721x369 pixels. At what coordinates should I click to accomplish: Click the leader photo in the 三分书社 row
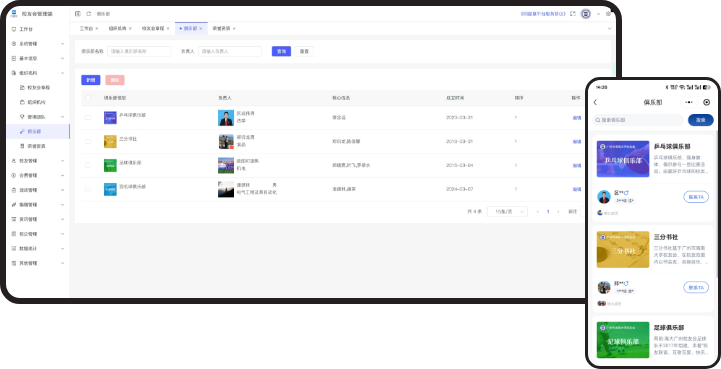(x=226, y=141)
